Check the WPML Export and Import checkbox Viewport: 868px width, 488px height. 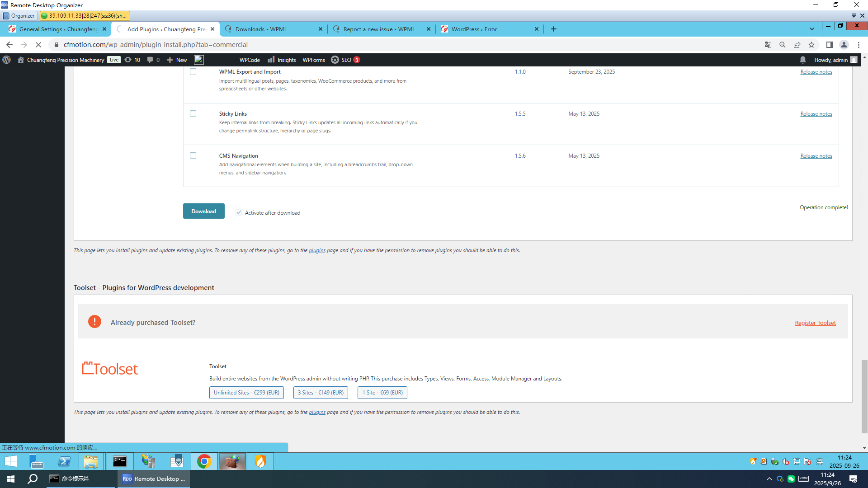(x=193, y=72)
